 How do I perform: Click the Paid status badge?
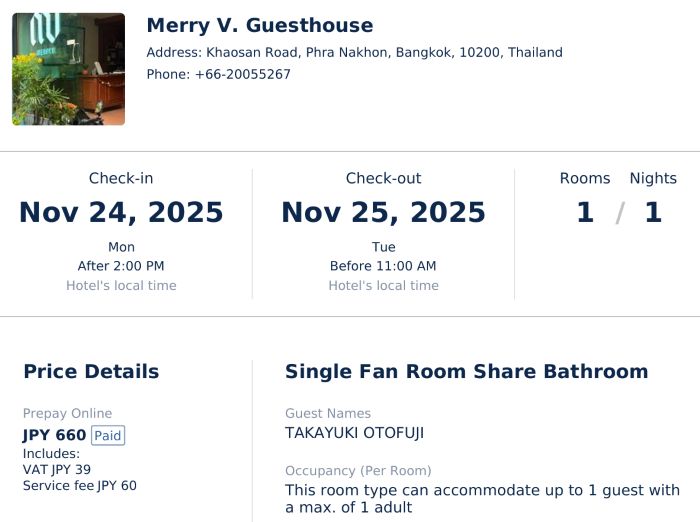coord(108,435)
